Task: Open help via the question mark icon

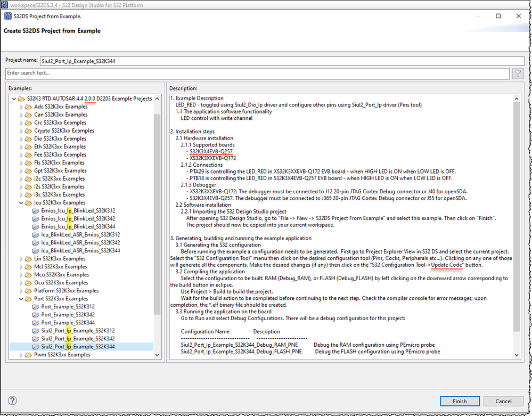Action: 11,401
